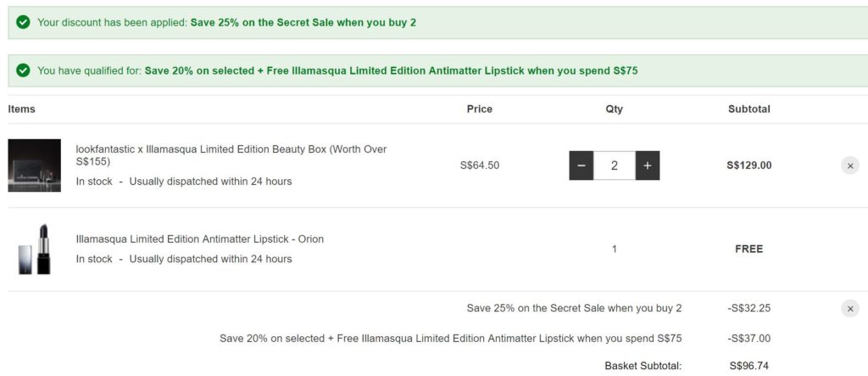The width and height of the screenshot is (868, 376).
Task: Click the quantity field showing 2
Action: [x=614, y=166]
